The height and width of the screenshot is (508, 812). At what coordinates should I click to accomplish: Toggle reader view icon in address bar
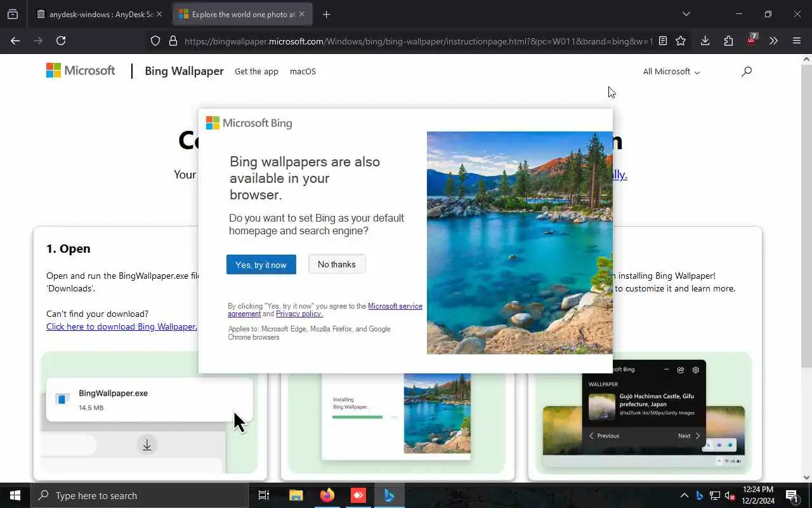(662, 41)
